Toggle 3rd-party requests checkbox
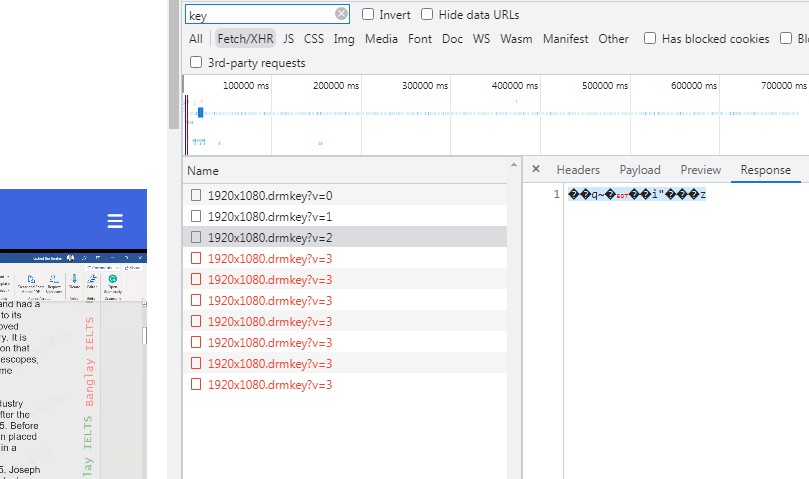Screen dimensions: 809x479 [196, 62]
